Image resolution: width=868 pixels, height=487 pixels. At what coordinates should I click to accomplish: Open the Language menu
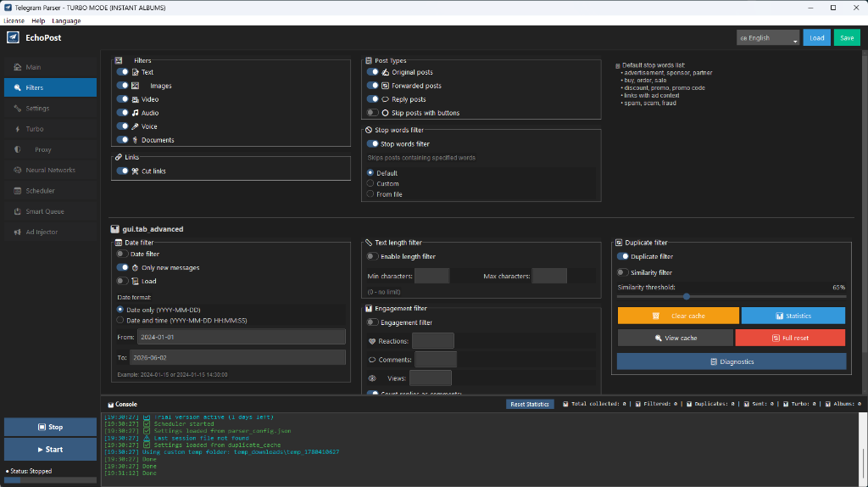point(66,20)
